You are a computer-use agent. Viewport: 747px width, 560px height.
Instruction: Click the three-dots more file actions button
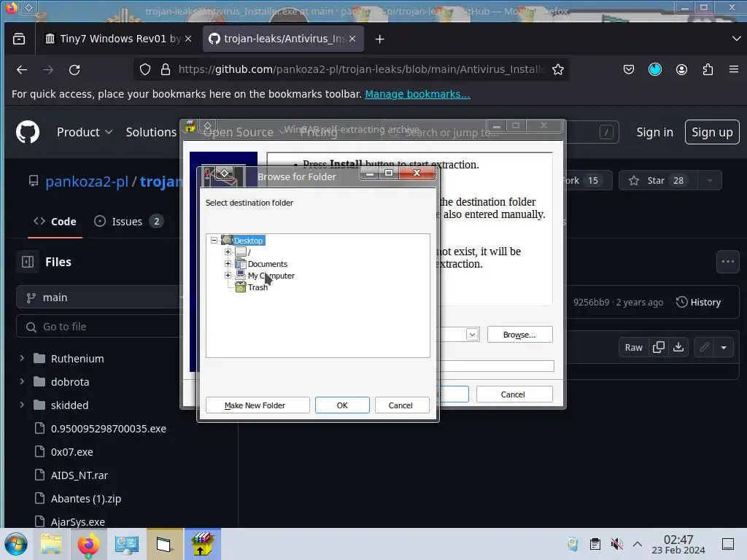tap(727, 262)
